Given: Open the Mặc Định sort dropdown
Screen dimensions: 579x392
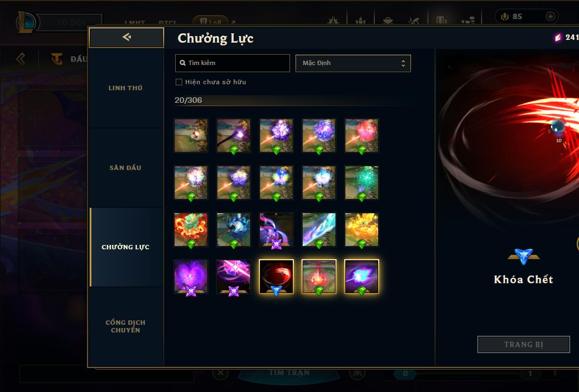Looking at the screenshot, I should coord(353,63).
